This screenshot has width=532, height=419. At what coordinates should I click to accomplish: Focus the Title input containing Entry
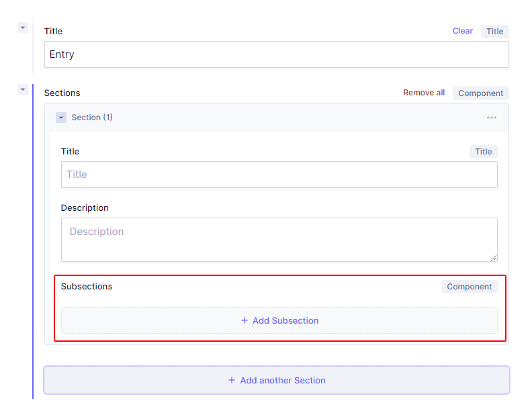coord(276,54)
